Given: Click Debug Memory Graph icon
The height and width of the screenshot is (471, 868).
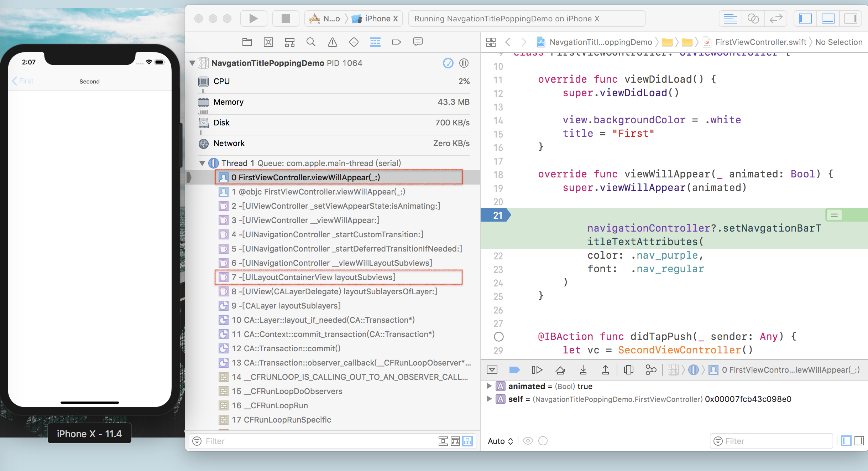Looking at the screenshot, I should (x=651, y=370).
